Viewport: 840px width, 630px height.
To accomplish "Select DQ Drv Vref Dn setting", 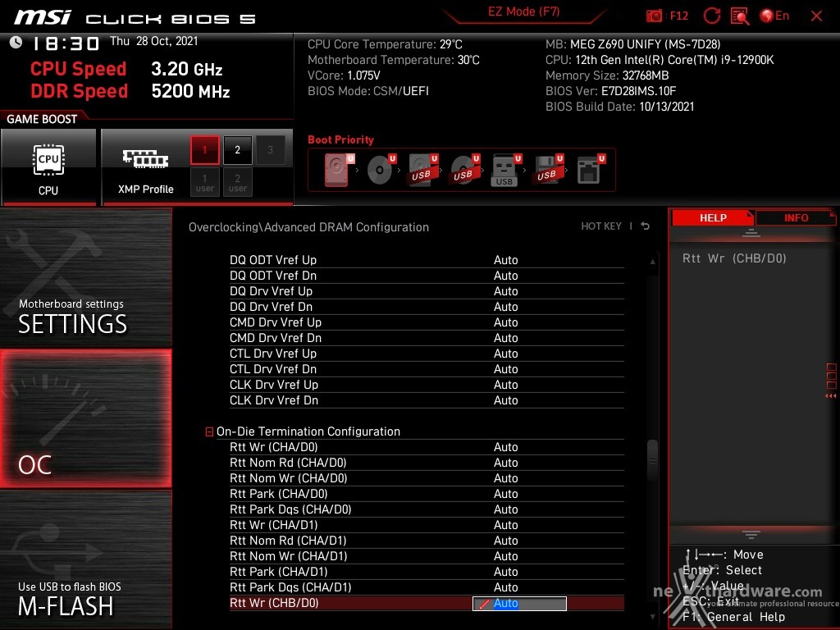I will click(427, 307).
